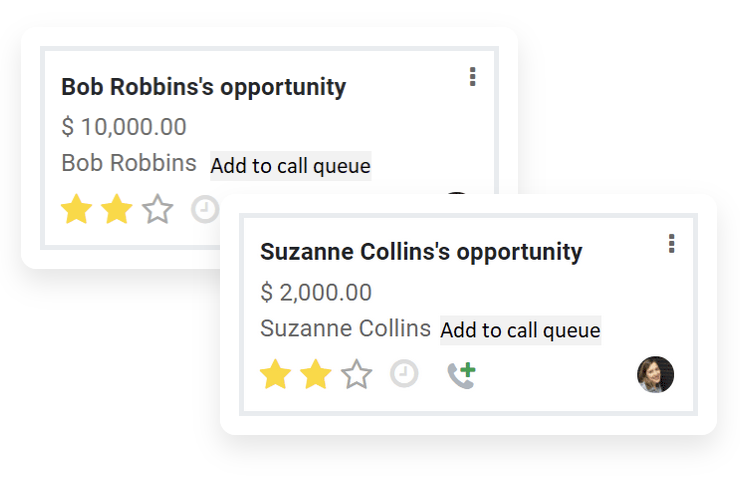Screen dimensions: 740x482
Task: Open Bob Robbins's opportunity title
Action: [203, 87]
